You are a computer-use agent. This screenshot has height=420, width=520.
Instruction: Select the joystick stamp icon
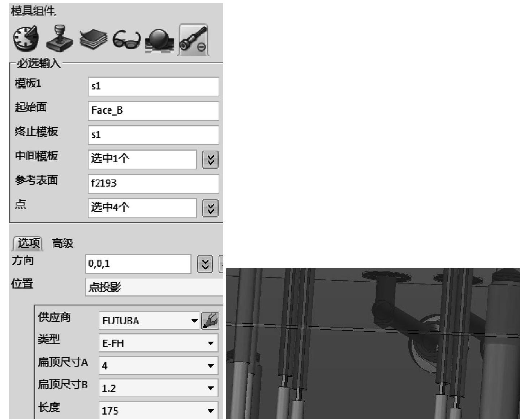tap(59, 38)
